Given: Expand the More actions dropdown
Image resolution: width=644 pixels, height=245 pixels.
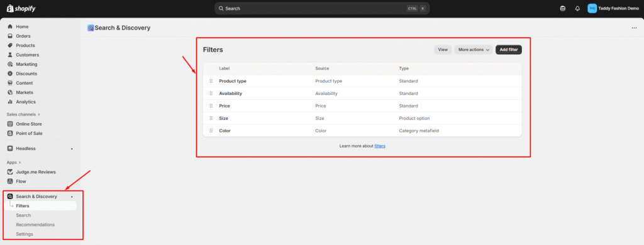Looking at the screenshot, I should point(474,50).
